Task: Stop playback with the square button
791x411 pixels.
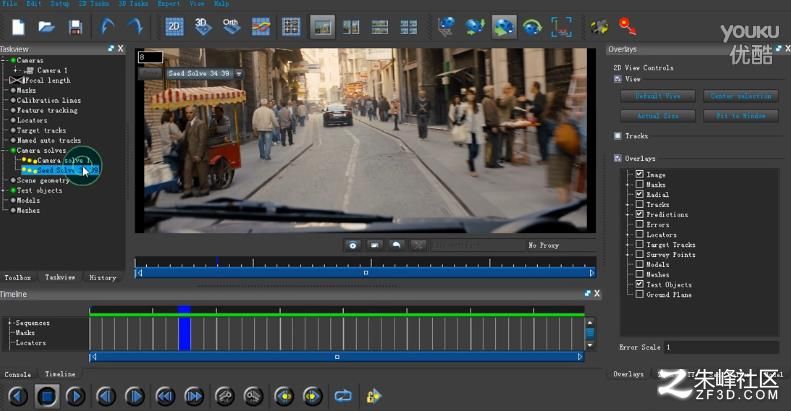Action: pyautogui.click(x=47, y=396)
